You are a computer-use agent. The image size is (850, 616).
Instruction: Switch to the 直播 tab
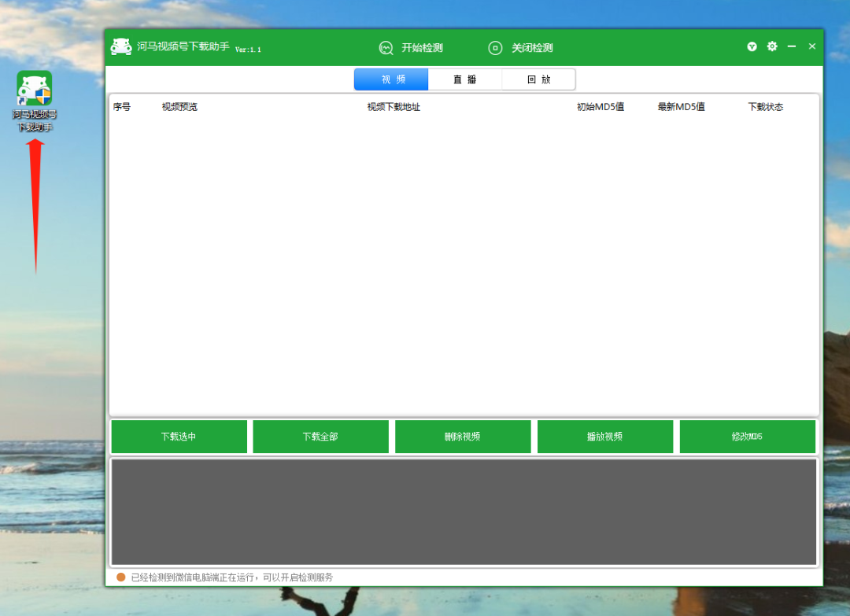464,79
